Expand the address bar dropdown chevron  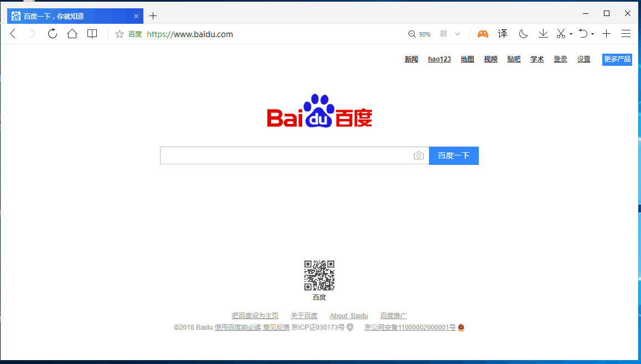(457, 34)
